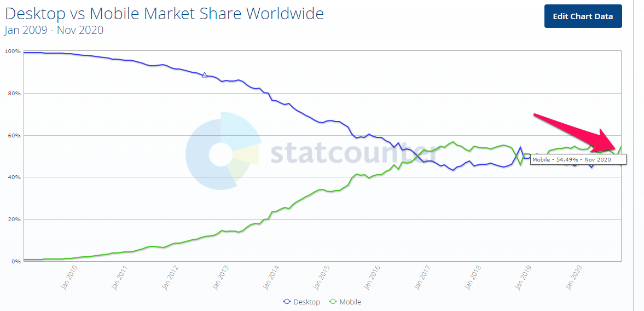Viewport: 644px width, 311px height.
Task: Click the green Mobile legend marker icon
Action: pos(333,302)
